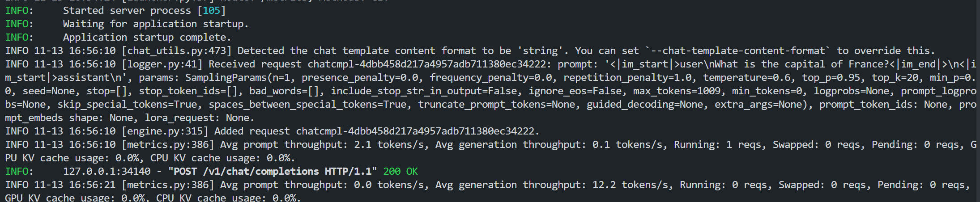Click the "Application startup complete." message
Viewport: 980px width, 202px height.
147,37
